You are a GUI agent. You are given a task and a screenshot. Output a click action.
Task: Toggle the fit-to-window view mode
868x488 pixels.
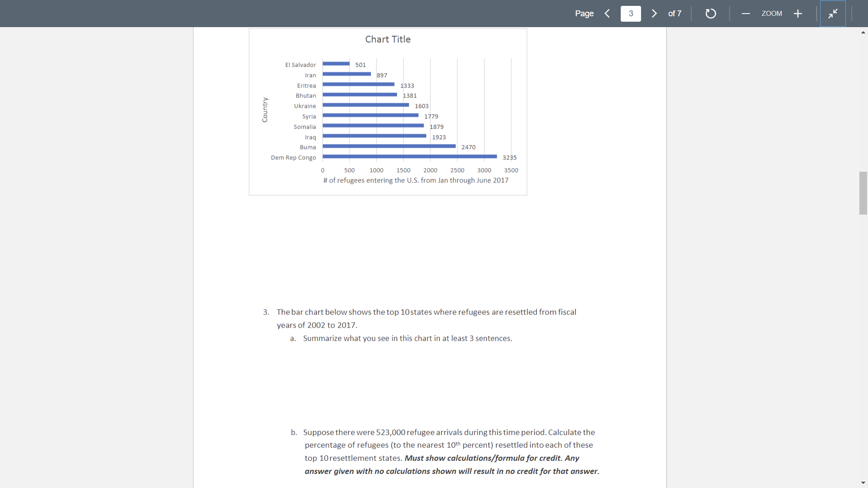coord(832,14)
